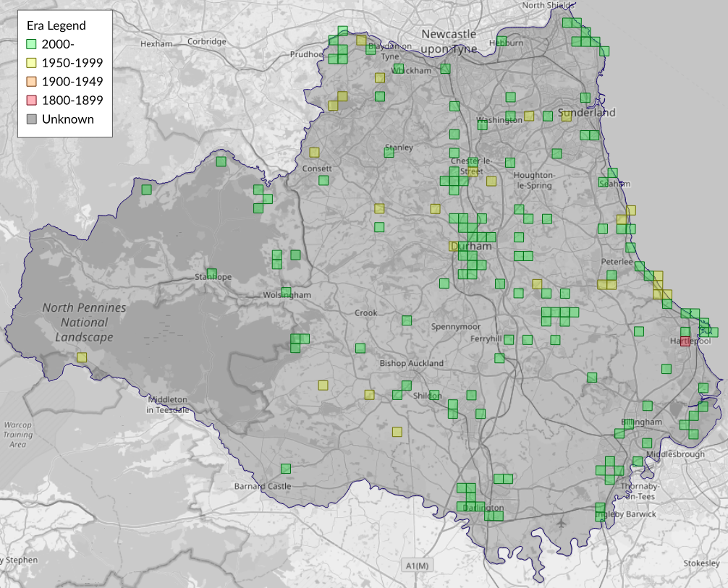
Task: Select the grey Unknown legend swatch
Action: (31, 119)
